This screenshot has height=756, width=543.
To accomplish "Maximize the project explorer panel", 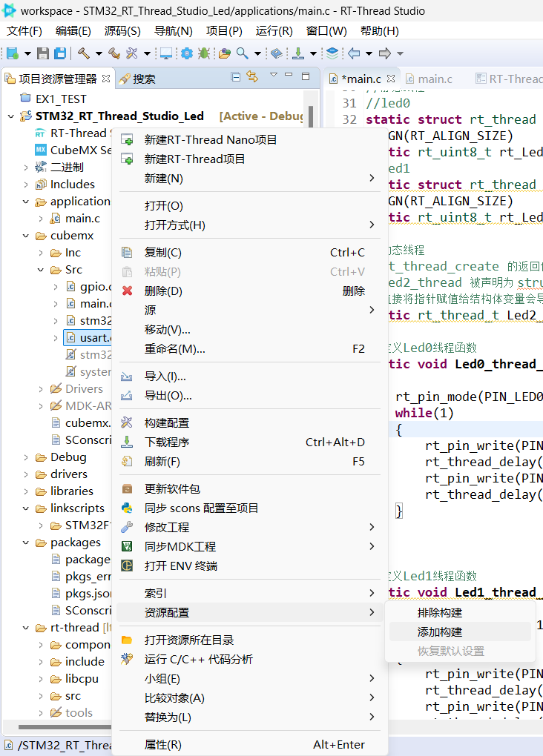I will point(305,76).
